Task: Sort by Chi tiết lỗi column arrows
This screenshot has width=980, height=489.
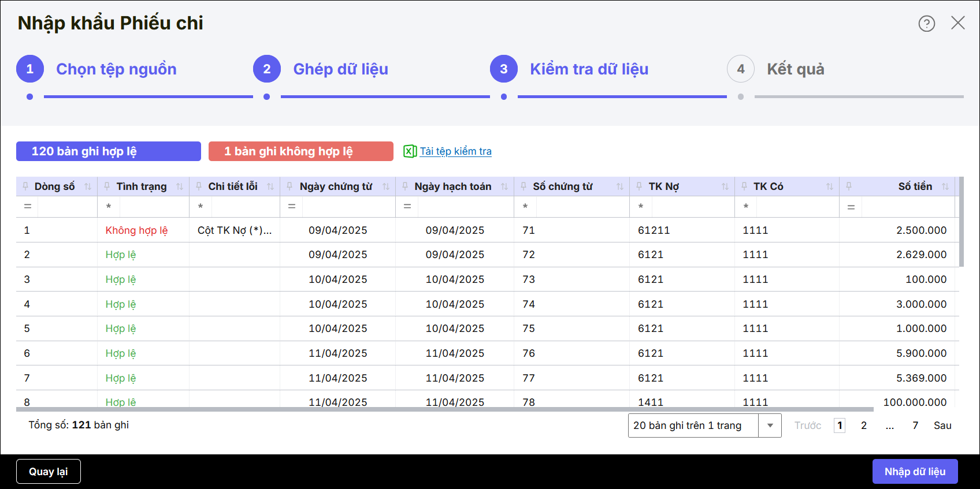Action: coord(270,186)
